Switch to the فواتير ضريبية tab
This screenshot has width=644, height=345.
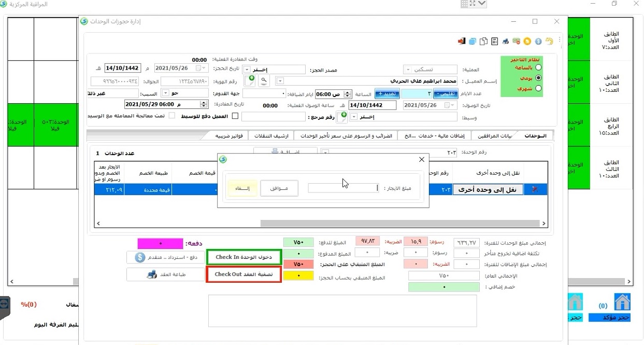tap(231, 136)
